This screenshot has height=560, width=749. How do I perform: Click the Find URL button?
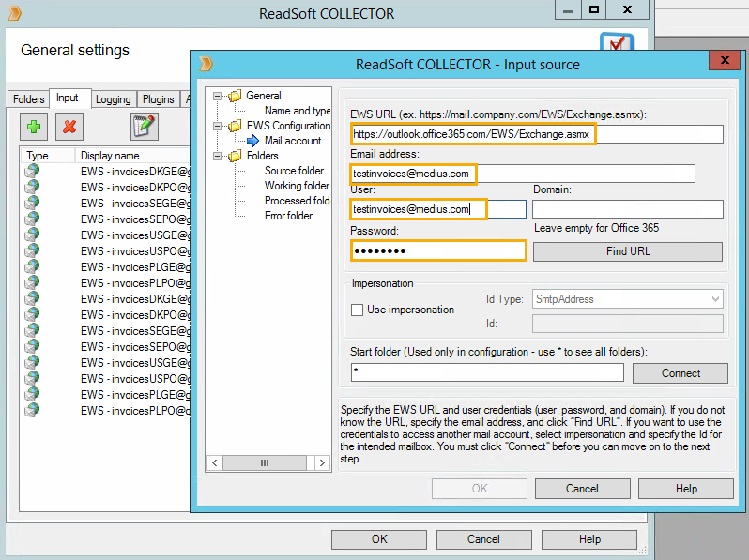[628, 251]
